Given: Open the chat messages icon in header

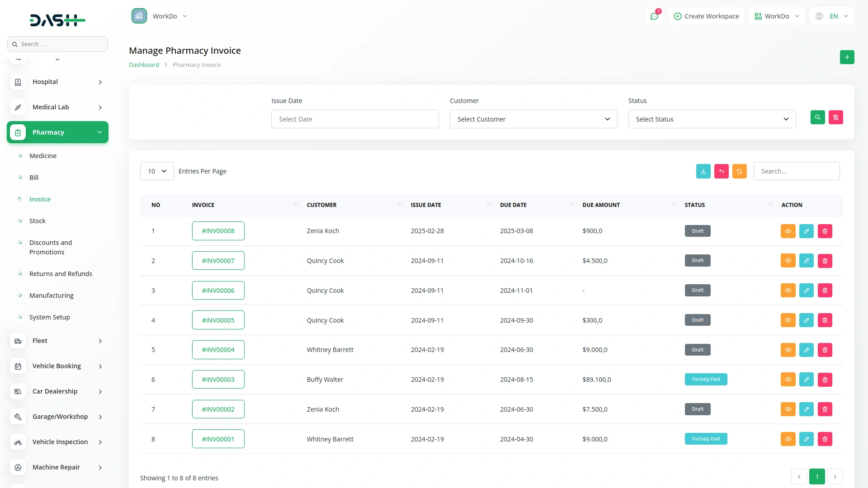Looking at the screenshot, I should pyautogui.click(x=654, y=16).
